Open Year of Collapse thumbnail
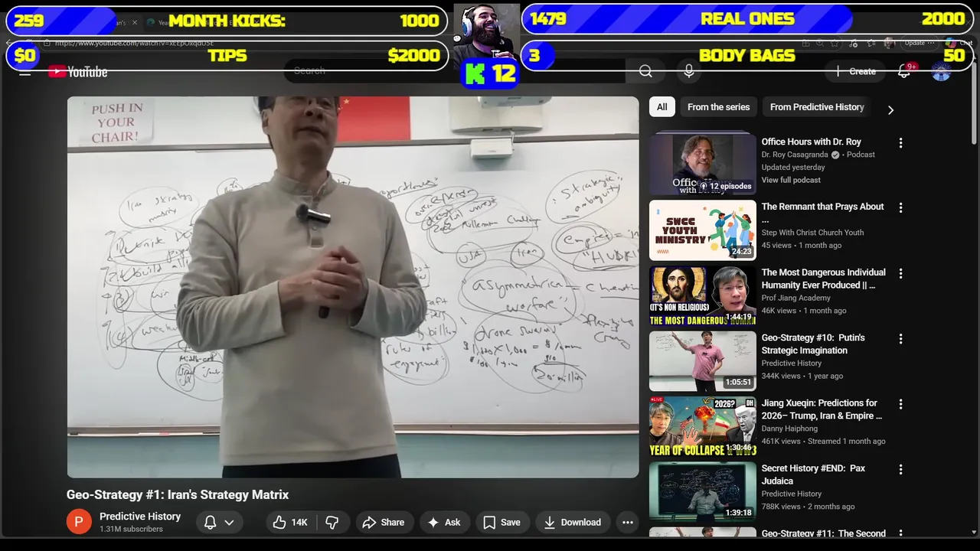This screenshot has height=551, width=980. [x=703, y=426]
